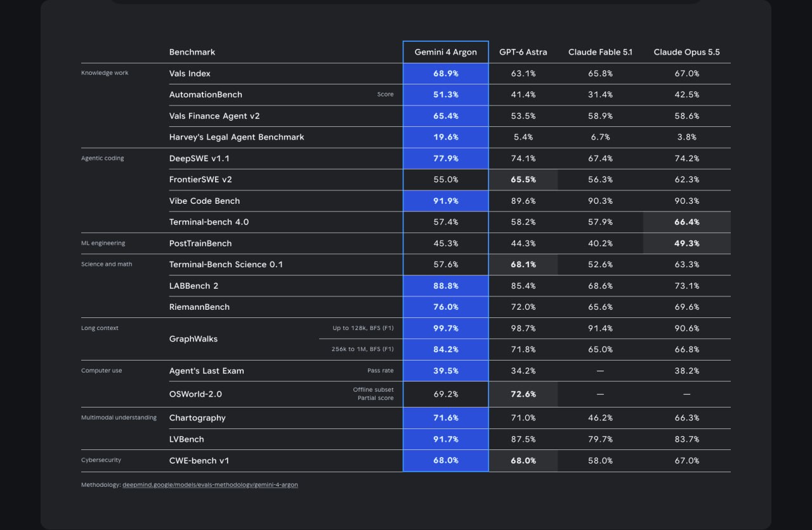Click Claude Opus 66.4% Terminal-bench score
Screen dimensions: 812x530
687,222
